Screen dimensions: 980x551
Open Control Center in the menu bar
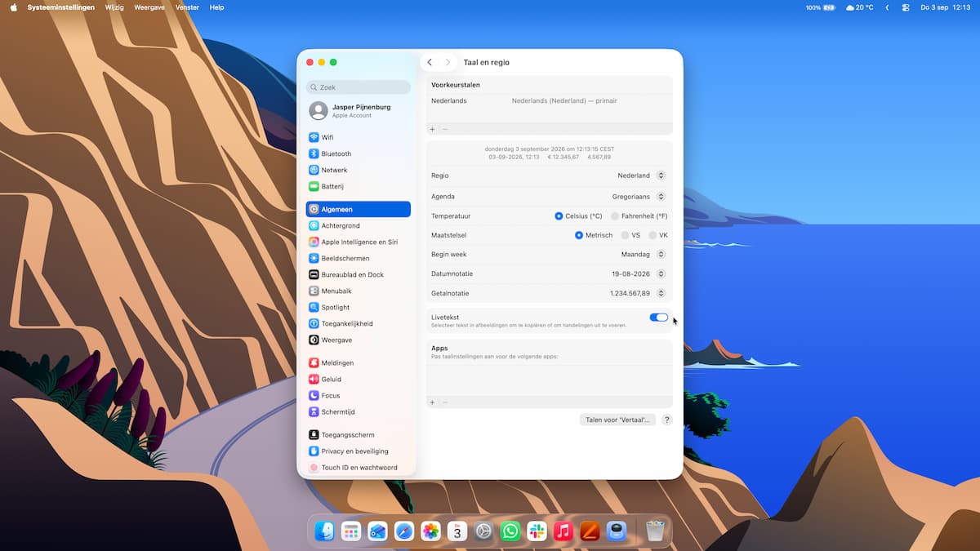(906, 7)
